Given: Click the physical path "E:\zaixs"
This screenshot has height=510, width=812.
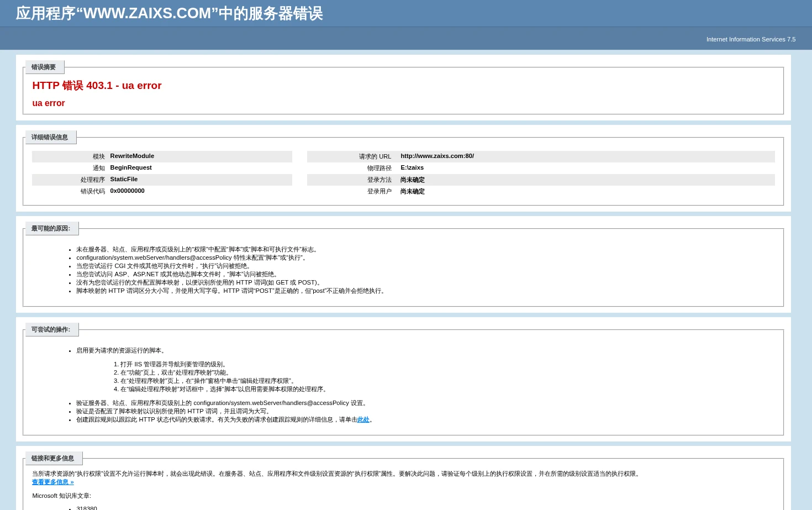Looking at the screenshot, I should click(x=412, y=168).
